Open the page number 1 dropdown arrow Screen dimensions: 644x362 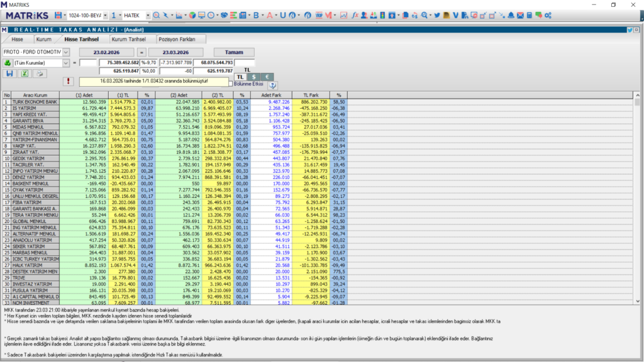coord(120,15)
